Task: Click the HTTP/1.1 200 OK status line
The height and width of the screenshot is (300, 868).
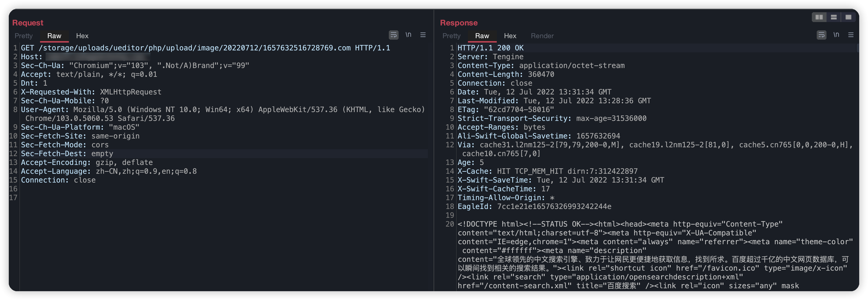Action: (x=490, y=48)
